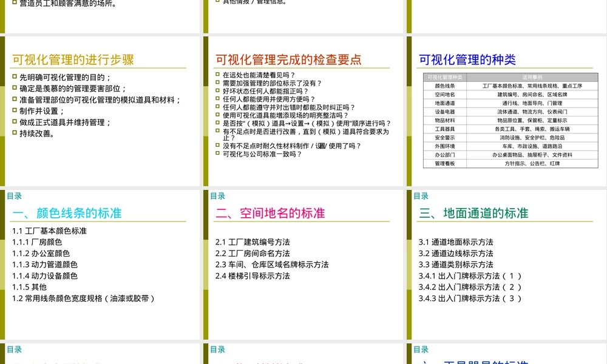Click table header 可视化管理种类
This screenshot has width=607, height=364.
pyautogui.click(x=445, y=78)
